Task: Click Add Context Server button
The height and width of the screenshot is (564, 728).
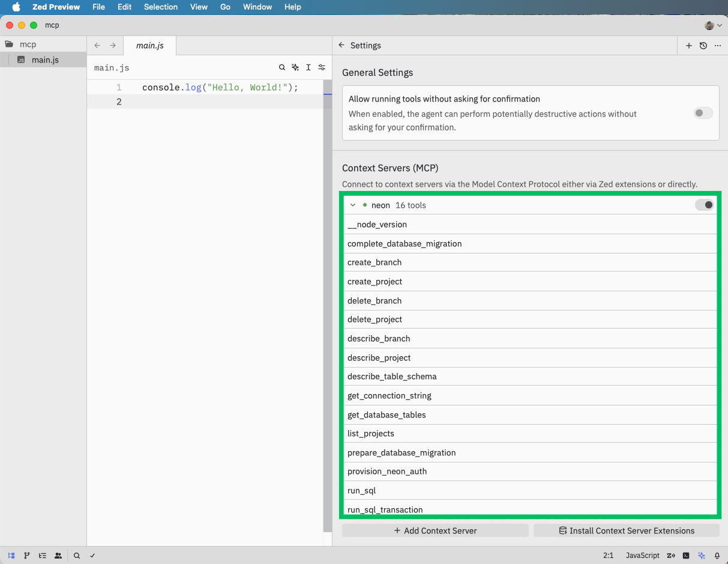Action: click(x=435, y=530)
